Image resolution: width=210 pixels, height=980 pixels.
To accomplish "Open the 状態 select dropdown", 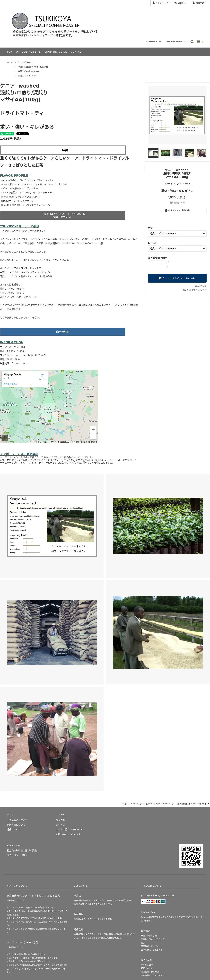I will [x=177, y=233].
